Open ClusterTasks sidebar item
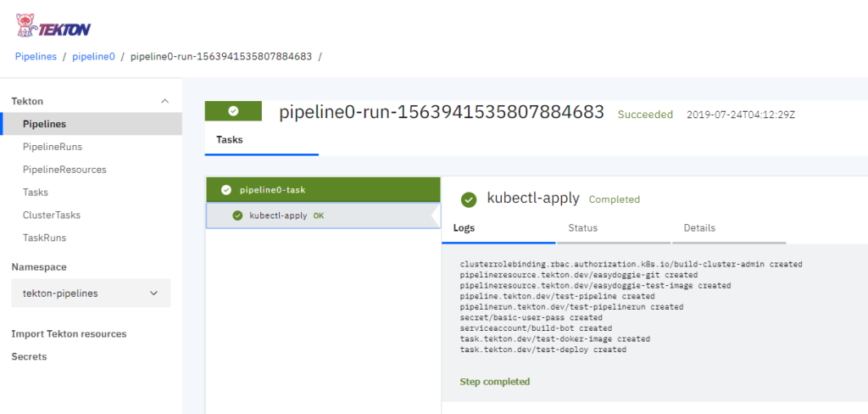The image size is (868, 414). 47,215
